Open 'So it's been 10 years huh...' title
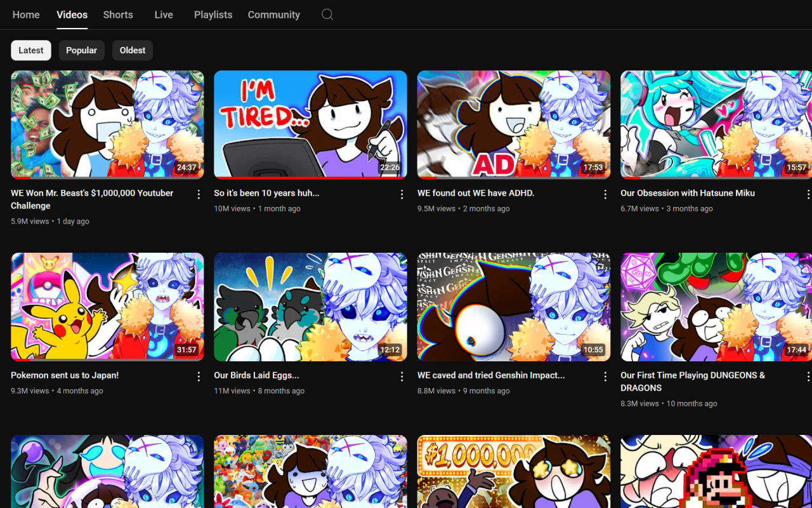 [266, 193]
